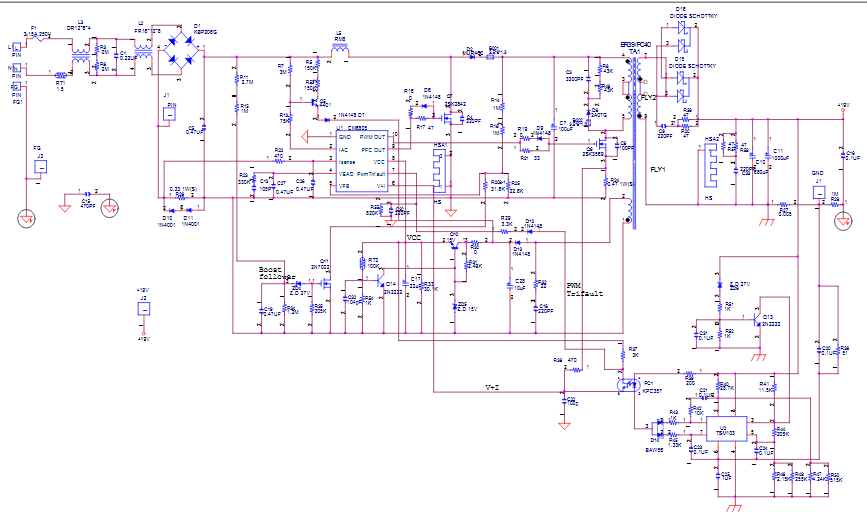The width and height of the screenshot is (867, 530).
Task: Click the 'FLY2' label
Action: coord(647,97)
